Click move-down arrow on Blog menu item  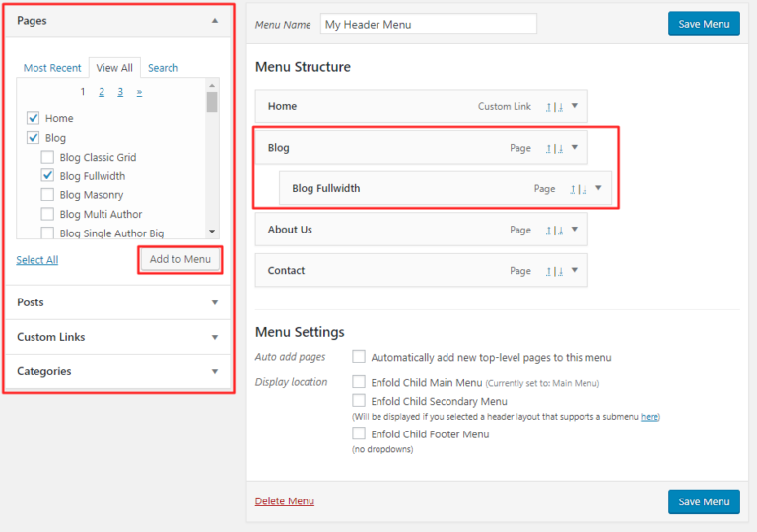click(560, 148)
